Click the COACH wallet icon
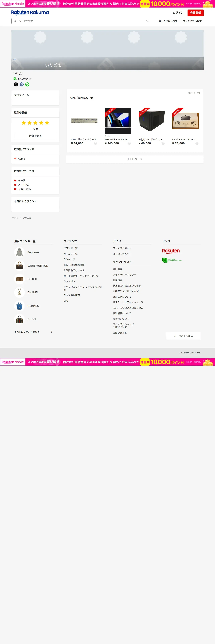Viewport: 215px width, 644px height. (x=20, y=279)
